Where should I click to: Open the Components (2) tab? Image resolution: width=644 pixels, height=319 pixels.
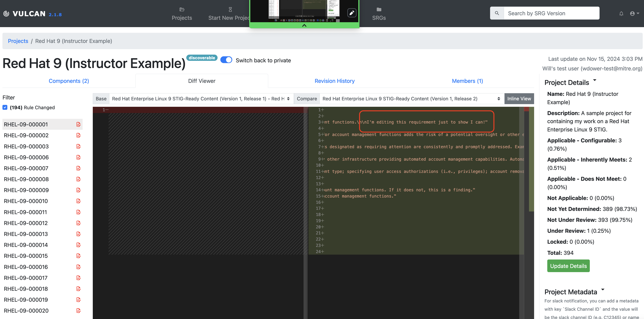69,81
